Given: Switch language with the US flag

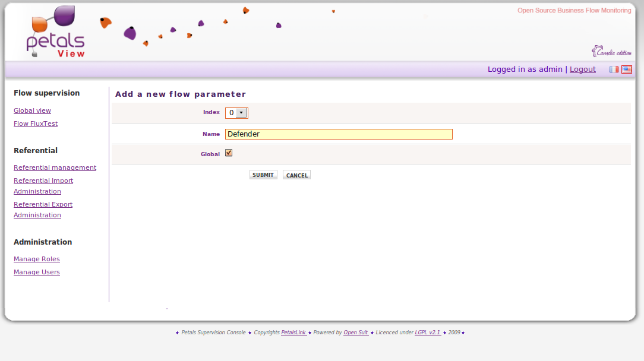Looking at the screenshot, I should (x=627, y=69).
